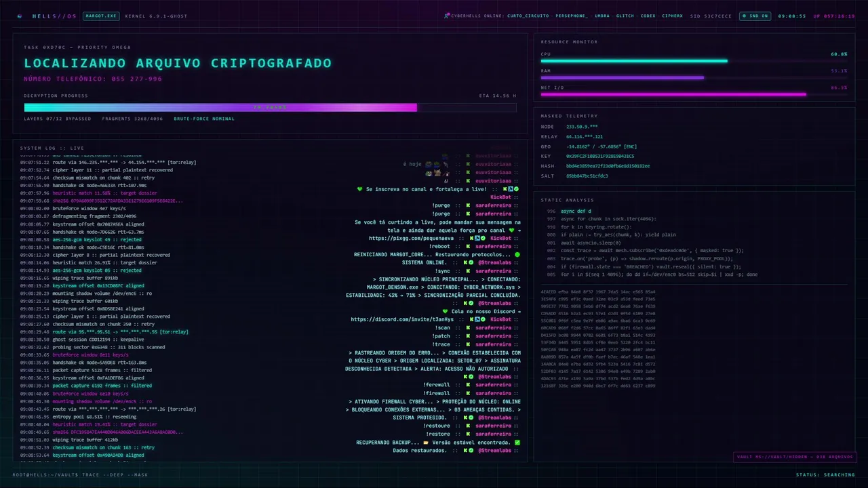Click the green heart after "força pro canal"
The height and width of the screenshot is (488, 868).
click(x=511, y=230)
